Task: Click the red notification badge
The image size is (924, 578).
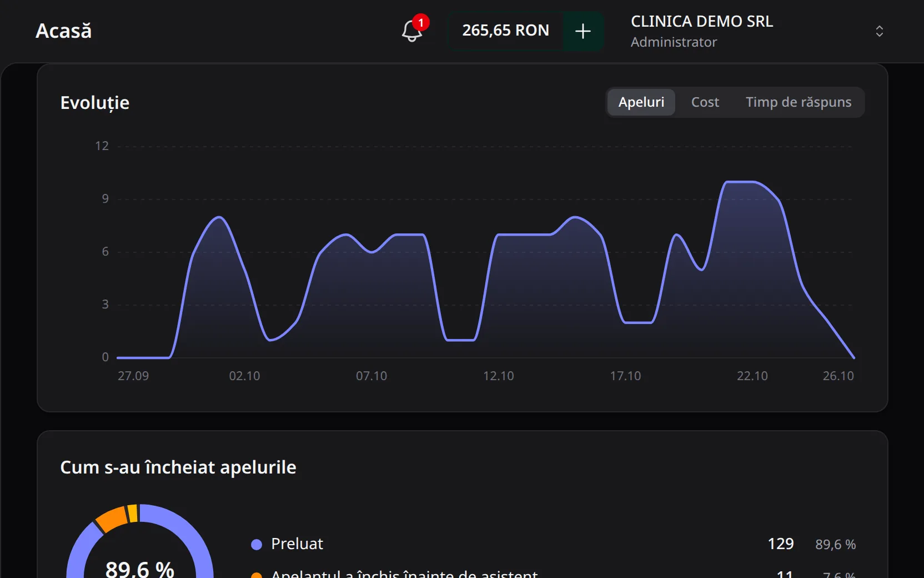Action: pos(421,22)
